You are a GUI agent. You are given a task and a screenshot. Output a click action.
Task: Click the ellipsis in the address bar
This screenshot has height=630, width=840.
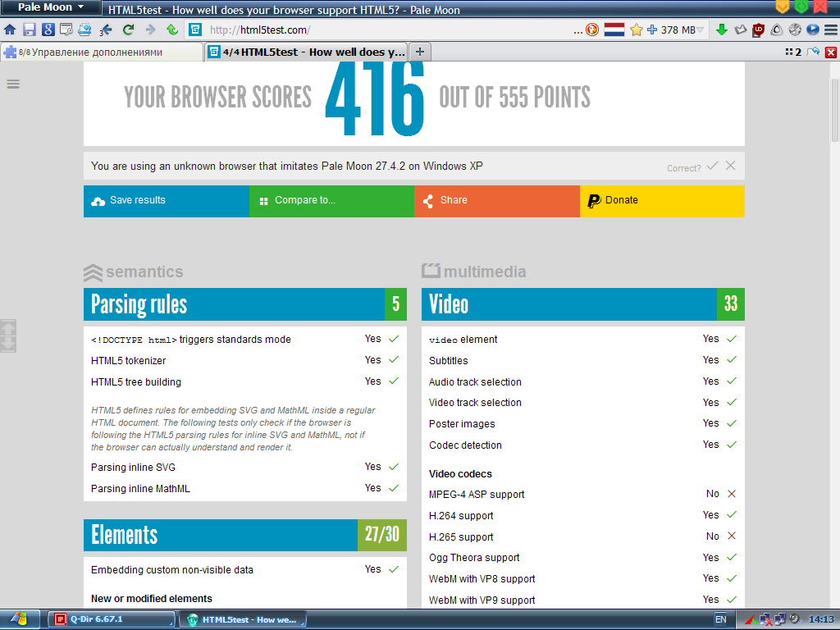coord(577,31)
